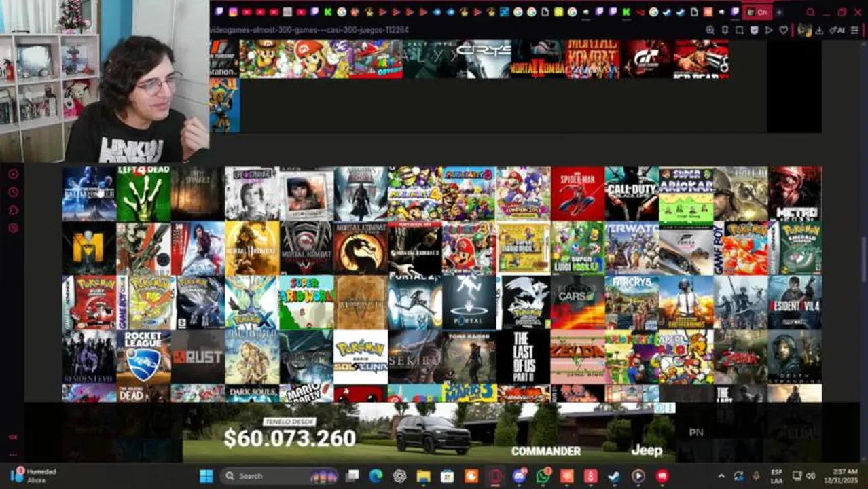Click the address bar URL text
The image size is (868, 489).
pyautogui.click(x=309, y=30)
